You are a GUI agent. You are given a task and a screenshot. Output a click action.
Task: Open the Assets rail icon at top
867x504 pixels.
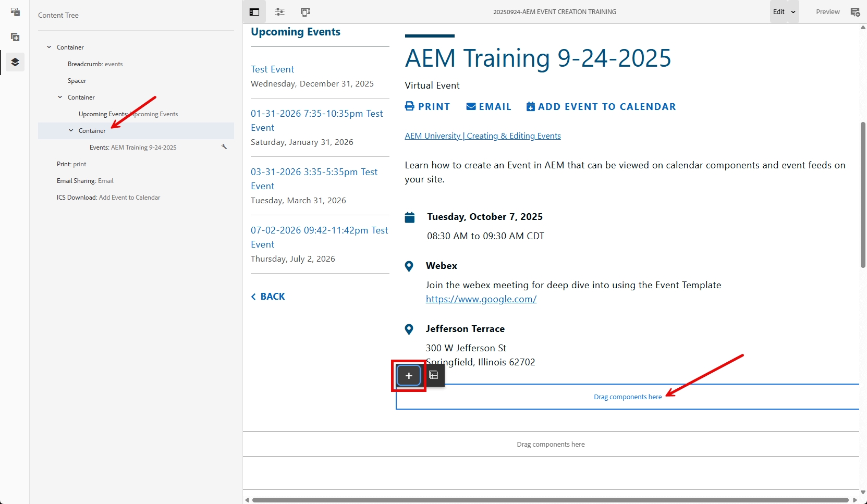pos(15,12)
